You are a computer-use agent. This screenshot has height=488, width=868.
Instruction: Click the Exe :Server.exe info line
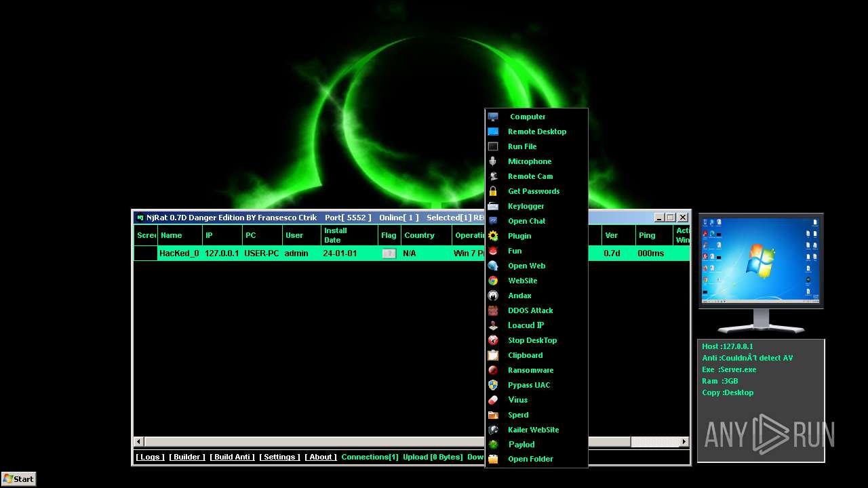pos(729,369)
